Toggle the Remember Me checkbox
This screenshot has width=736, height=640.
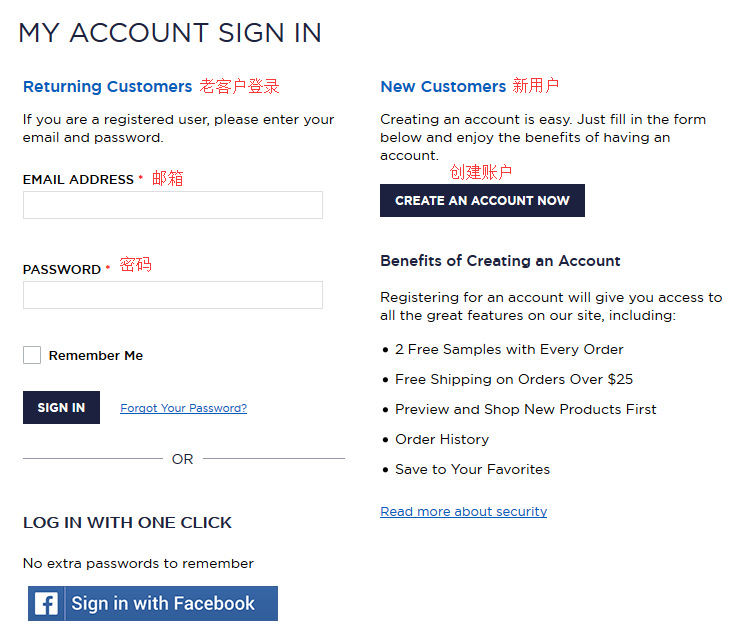coord(32,355)
